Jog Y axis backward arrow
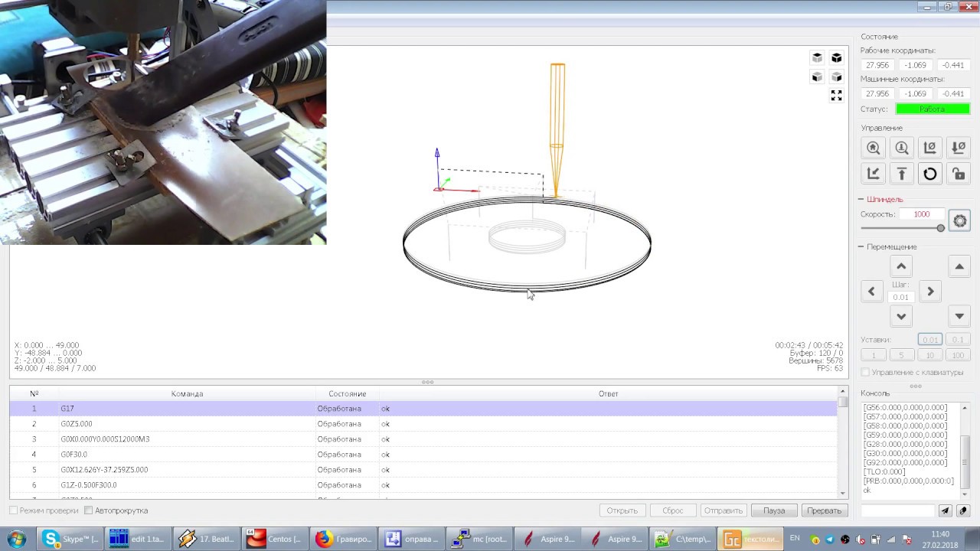The image size is (980, 551). 901,316
